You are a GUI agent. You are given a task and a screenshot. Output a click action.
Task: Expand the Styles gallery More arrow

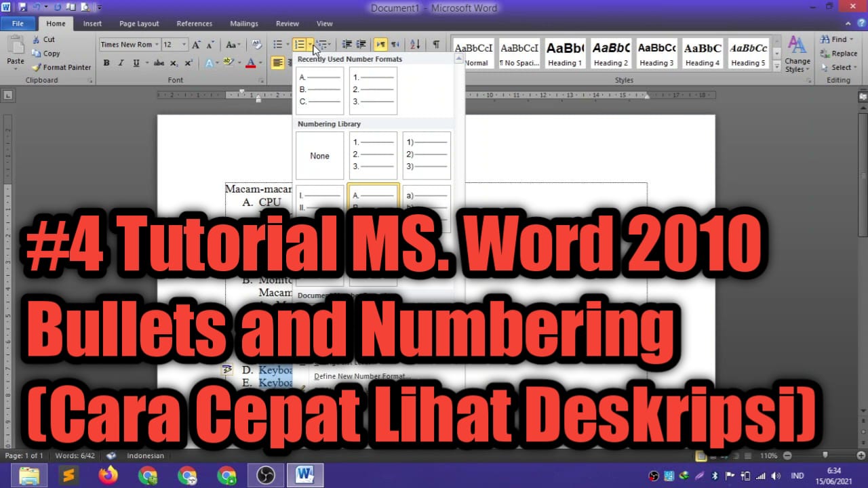[777, 66]
